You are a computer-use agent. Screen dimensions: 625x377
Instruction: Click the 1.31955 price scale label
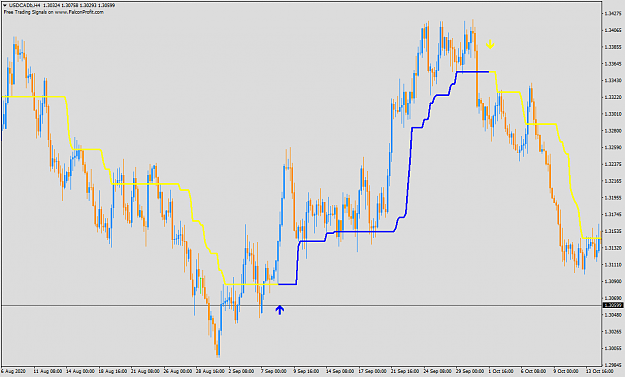(613, 198)
